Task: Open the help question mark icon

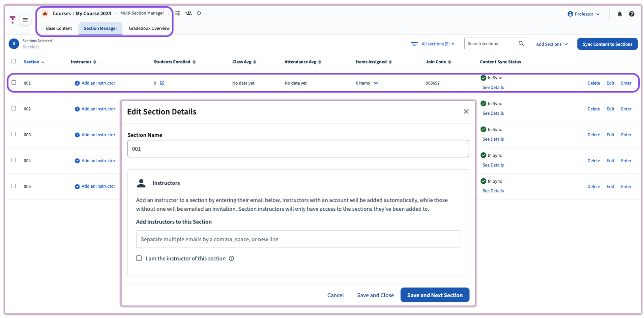Action: pyautogui.click(x=632, y=14)
